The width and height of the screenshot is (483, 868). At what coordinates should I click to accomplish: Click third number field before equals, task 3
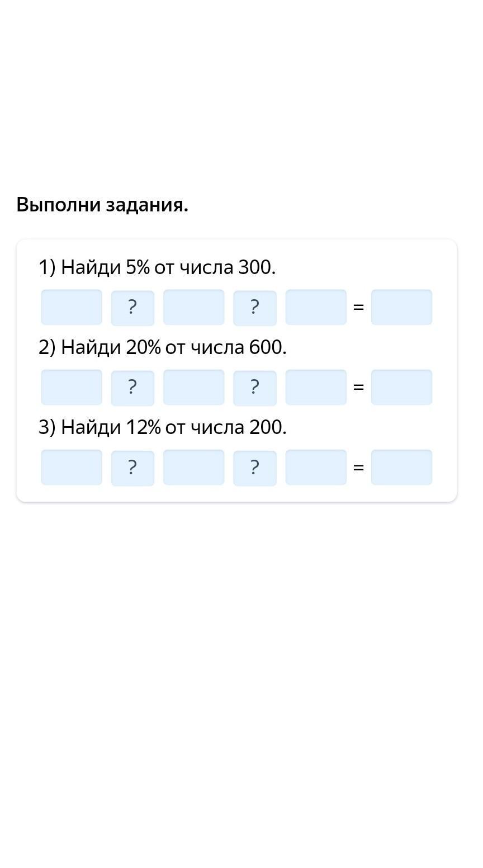coord(316,467)
